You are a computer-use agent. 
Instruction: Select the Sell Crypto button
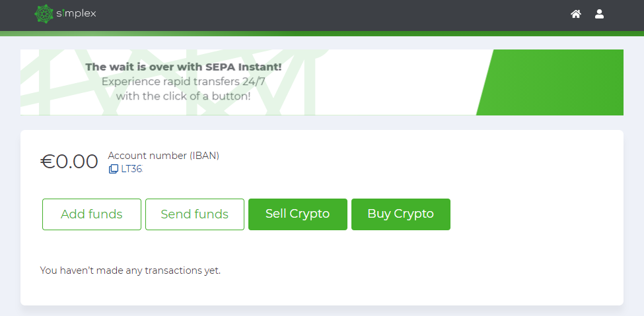(x=297, y=214)
